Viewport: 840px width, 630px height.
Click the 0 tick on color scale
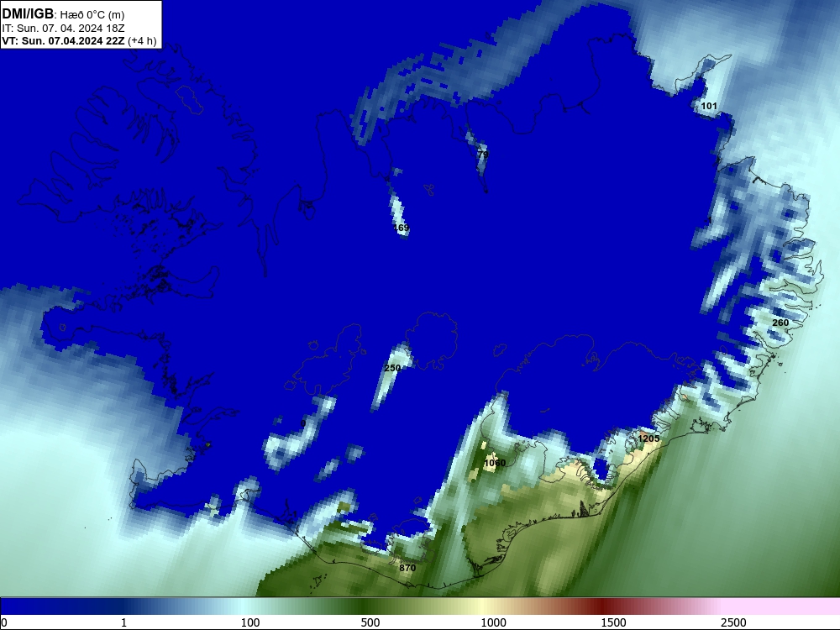[4, 622]
